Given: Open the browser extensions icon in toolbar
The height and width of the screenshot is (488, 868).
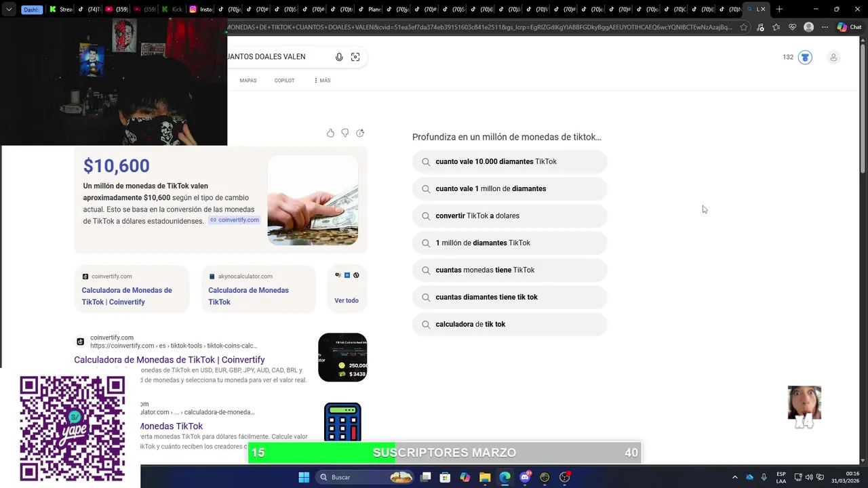Looking at the screenshot, I should pyautogui.click(x=760, y=27).
